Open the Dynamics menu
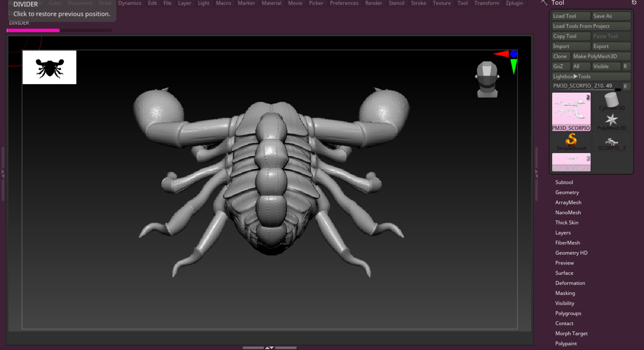This screenshot has height=350, width=644. click(x=130, y=3)
